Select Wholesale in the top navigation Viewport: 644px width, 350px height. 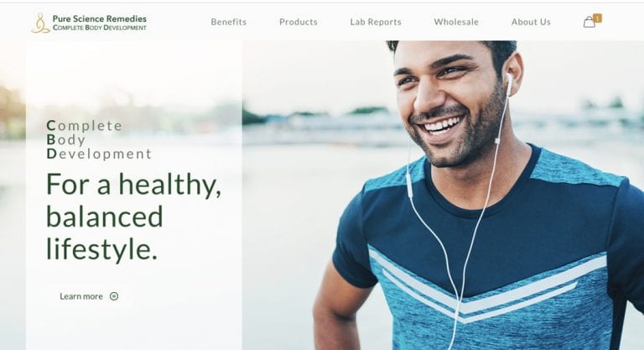point(456,22)
